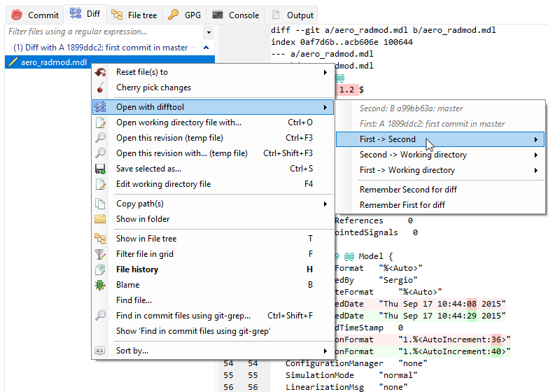Click the Open with difftool icon
Viewport: 548px width, 392px height.
(x=100, y=107)
